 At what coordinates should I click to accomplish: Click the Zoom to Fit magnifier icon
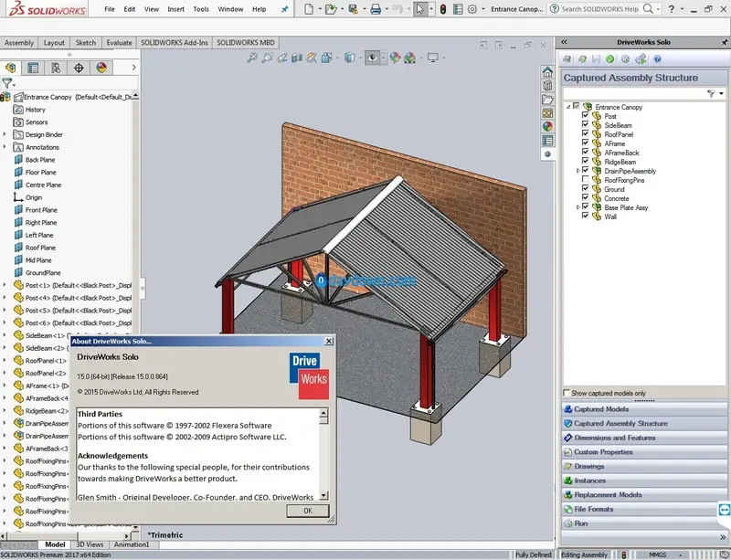tap(252, 58)
